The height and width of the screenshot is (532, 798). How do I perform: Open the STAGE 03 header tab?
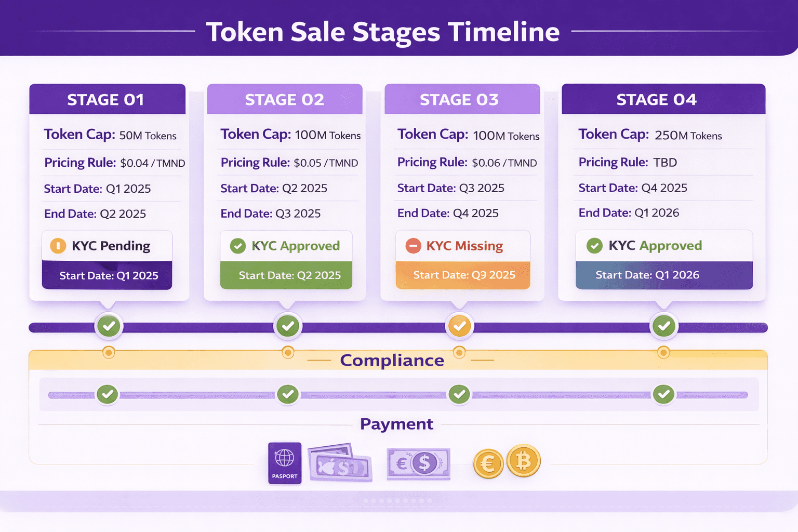coord(462,99)
